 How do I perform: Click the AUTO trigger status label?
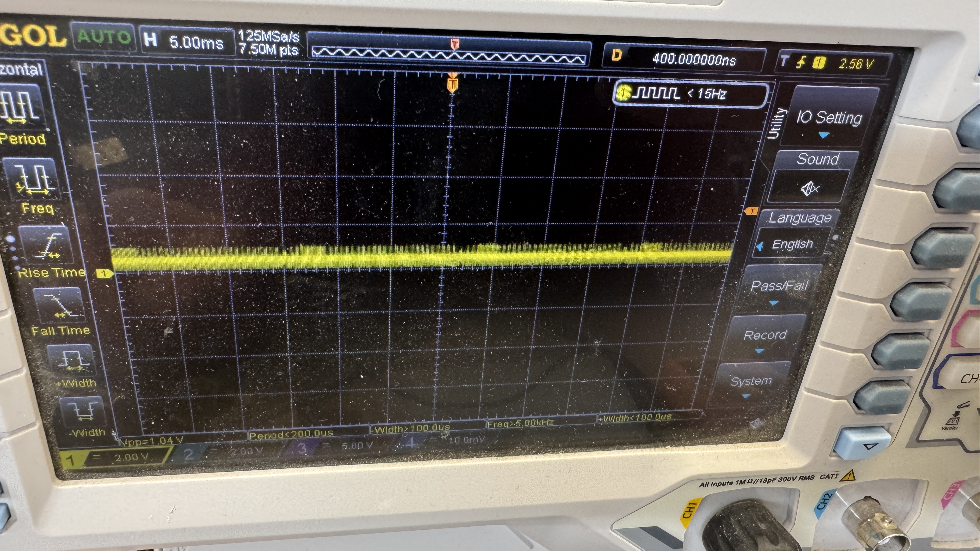pos(104,37)
